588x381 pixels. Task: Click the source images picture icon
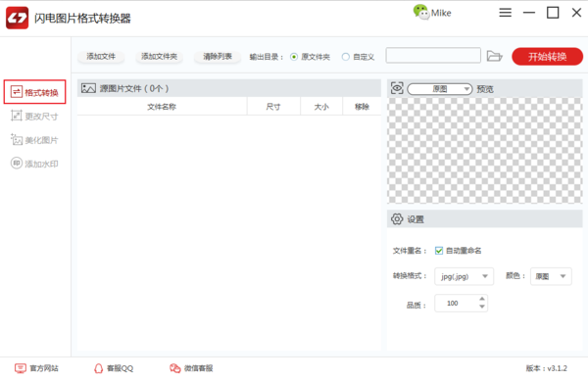click(x=88, y=88)
